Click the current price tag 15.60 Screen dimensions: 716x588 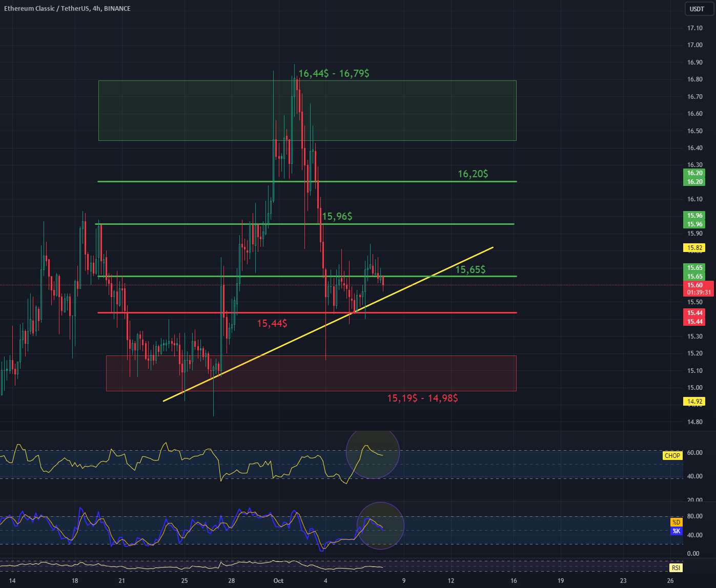[x=695, y=285]
